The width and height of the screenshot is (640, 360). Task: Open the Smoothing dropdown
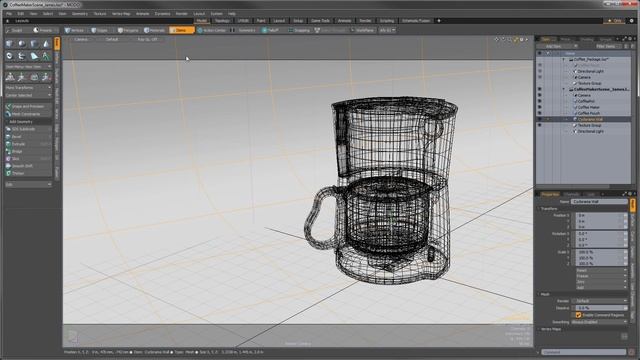tap(599, 322)
